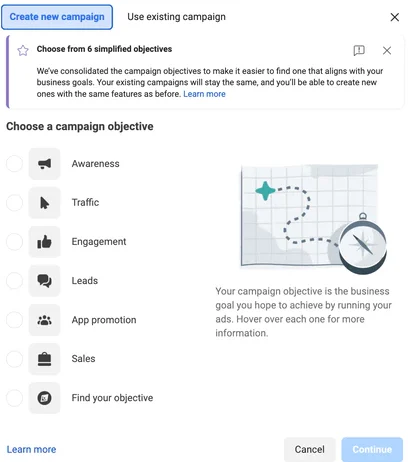The width and height of the screenshot is (408, 462).
Task: Open the Learn more link at the bottom left
Action: tap(31, 449)
